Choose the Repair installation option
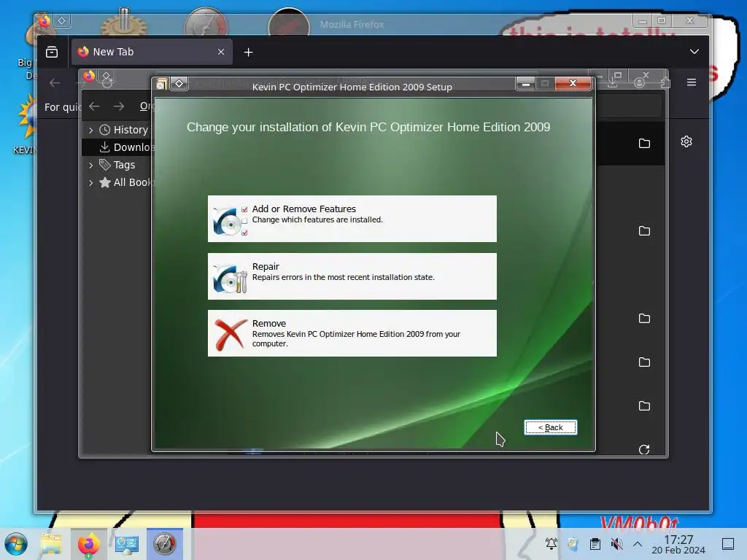Viewport: 747px width, 560px height. pos(352,276)
